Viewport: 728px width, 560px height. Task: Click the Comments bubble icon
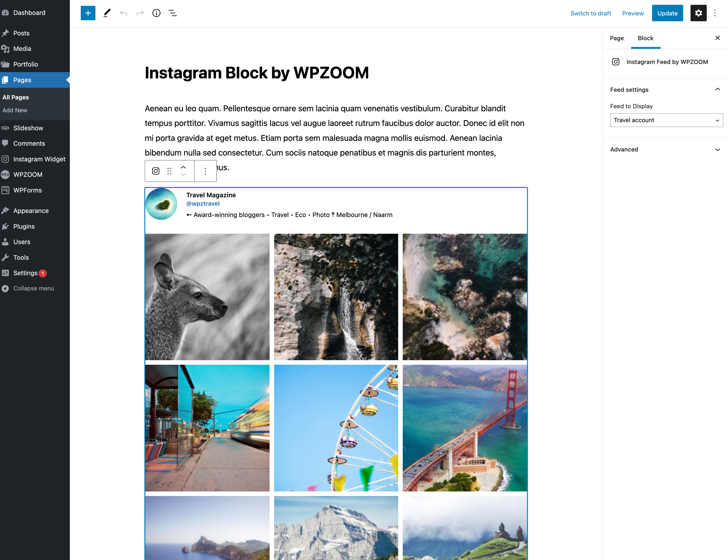(x=5, y=143)
